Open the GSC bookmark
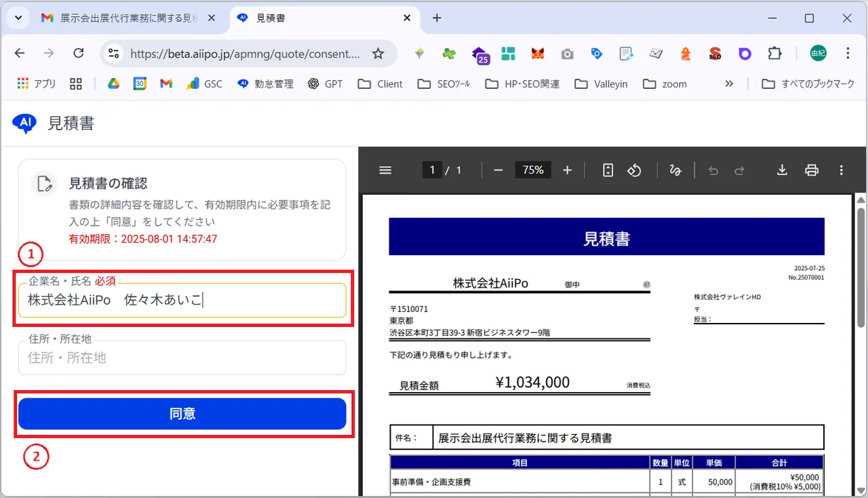Image resolution: width=868 pixels, height=498 pixels. [x=204, y=83]
